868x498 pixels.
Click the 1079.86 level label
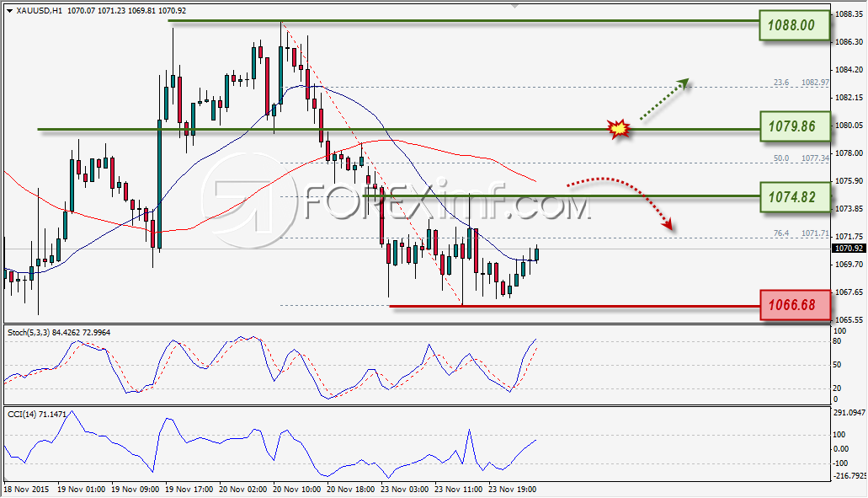tap(795, 126)
